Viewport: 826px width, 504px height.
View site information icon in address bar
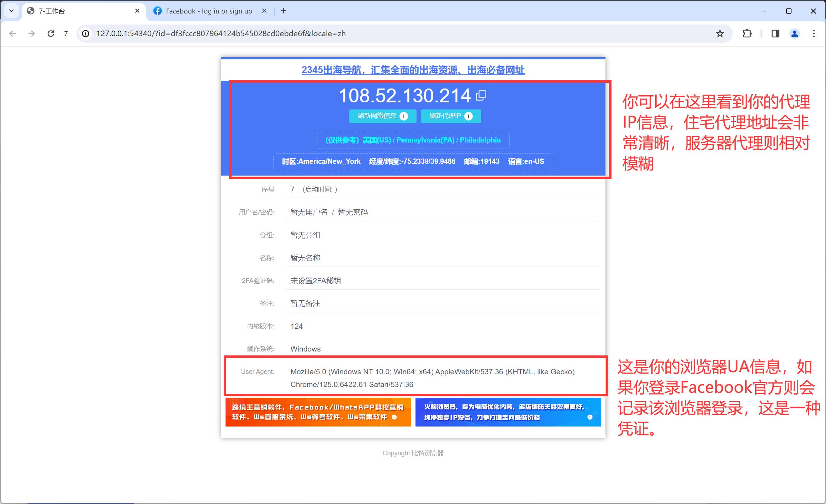click(x=85, y=33)
